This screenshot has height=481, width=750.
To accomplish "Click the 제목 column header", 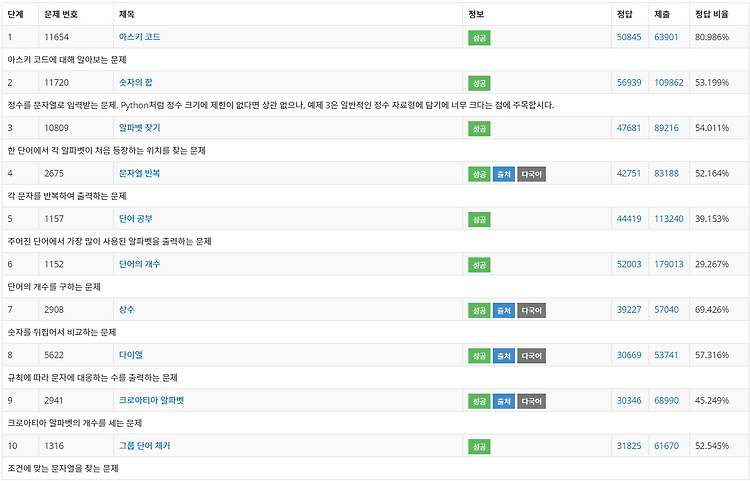I will coord(126,14).
